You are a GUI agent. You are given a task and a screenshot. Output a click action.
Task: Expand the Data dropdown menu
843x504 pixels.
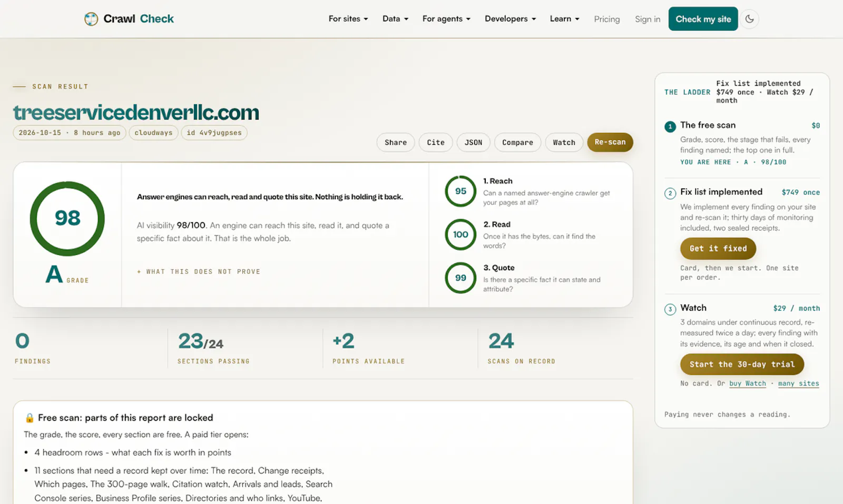coord(395,19)
